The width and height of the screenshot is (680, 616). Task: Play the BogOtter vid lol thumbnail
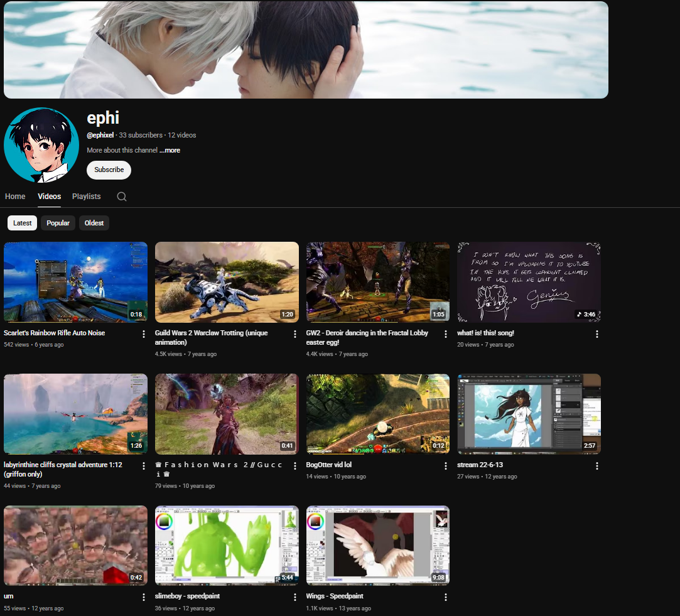click(378, 414)
